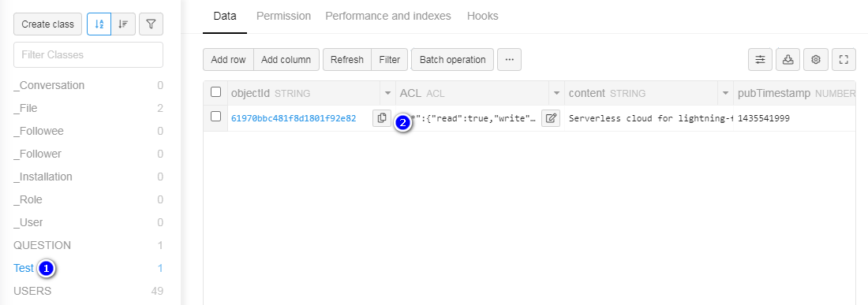Switch to the Permission tab
Viewport: 868px width, 305px height.
click(283, 16)
